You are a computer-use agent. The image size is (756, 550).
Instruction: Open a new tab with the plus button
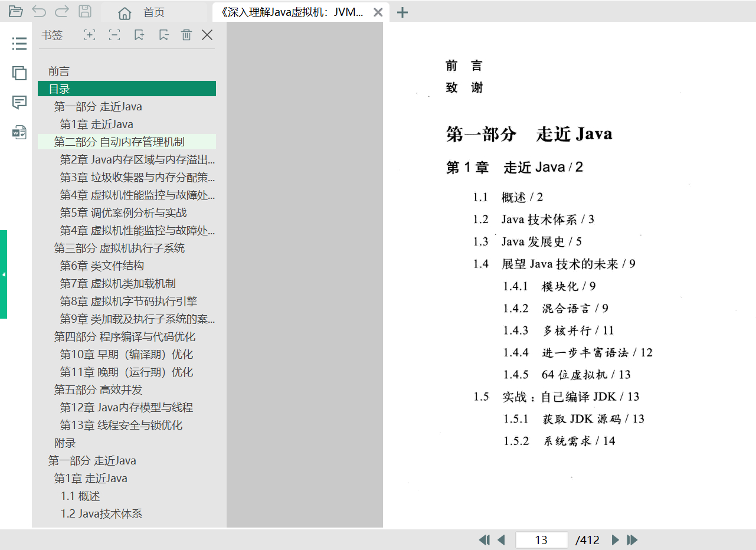coord(402,12)
